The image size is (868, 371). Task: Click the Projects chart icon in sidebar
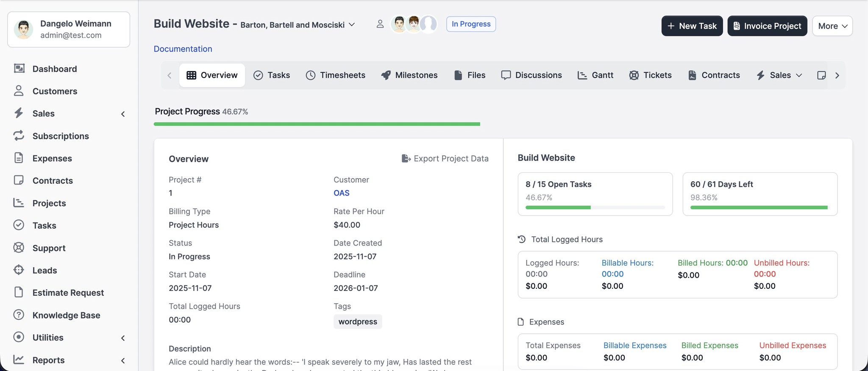[x=19, y=203]
